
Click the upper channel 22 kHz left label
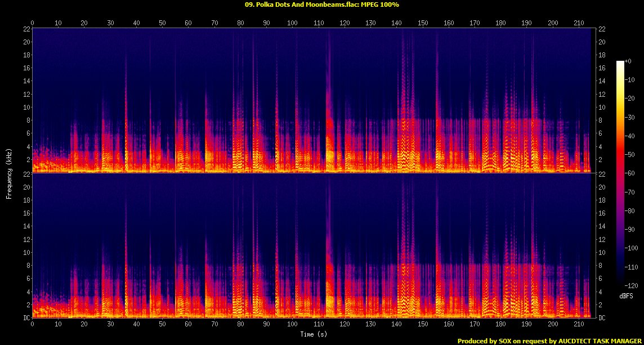(25, 29)
